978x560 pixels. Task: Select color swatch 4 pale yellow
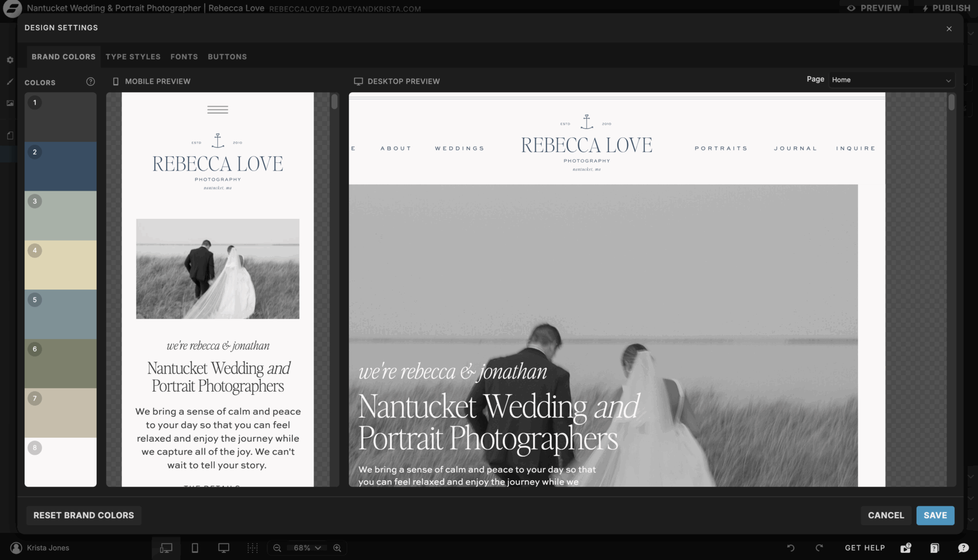[60, 265]
